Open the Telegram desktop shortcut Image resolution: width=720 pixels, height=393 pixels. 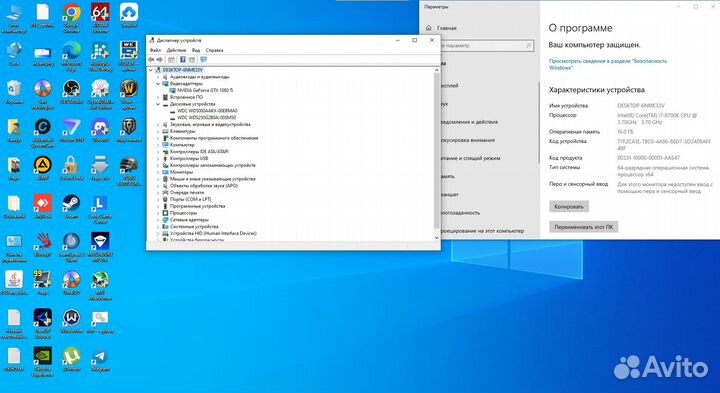click(100, 359)
